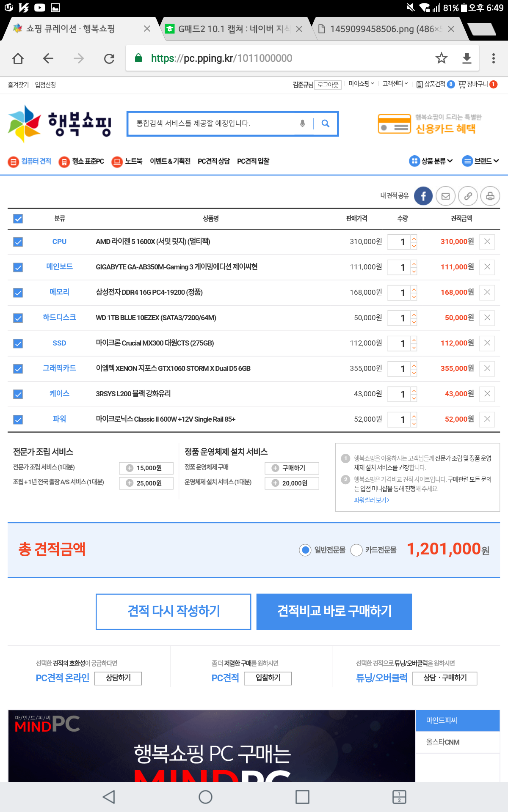The height and width of the screenshot is (812, 508).
Task: Open the 신용카드 혜택 banner
Action: click(430, 124)
